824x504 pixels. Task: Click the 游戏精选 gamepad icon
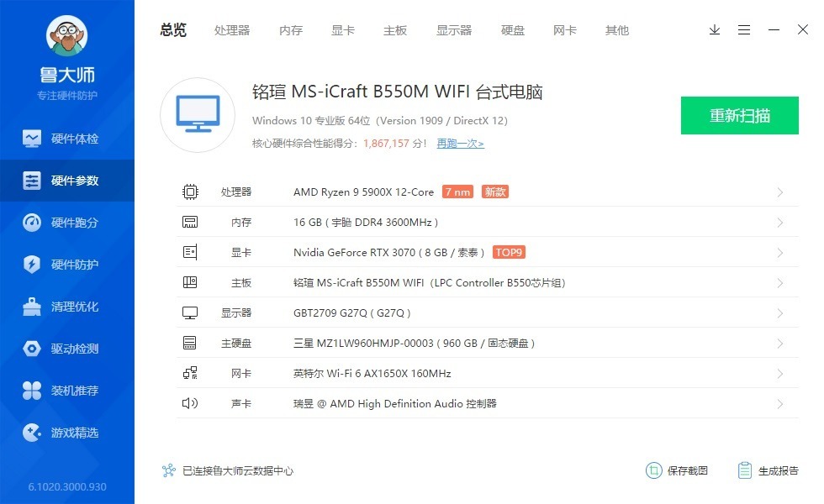32,433
